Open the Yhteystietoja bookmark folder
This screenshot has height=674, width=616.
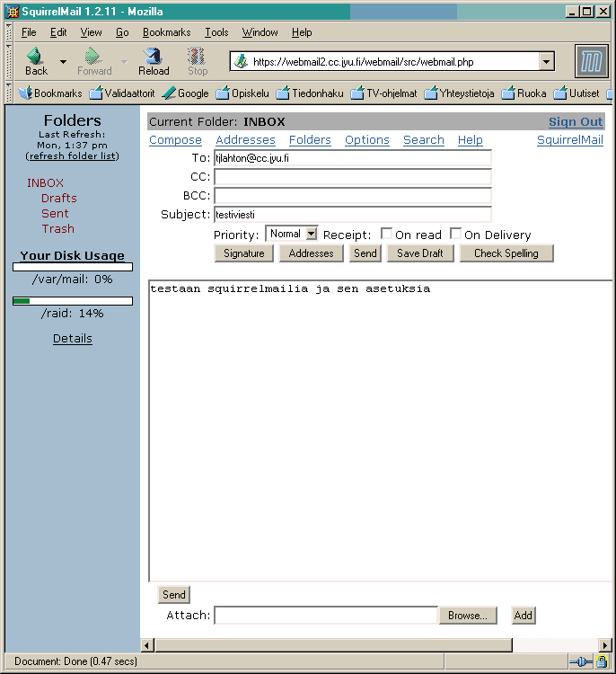[459, 93]
